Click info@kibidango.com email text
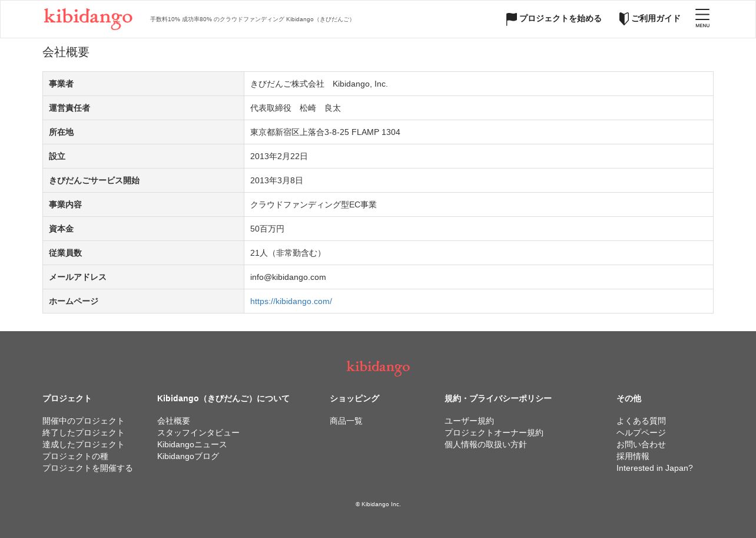 click(288, 277)
